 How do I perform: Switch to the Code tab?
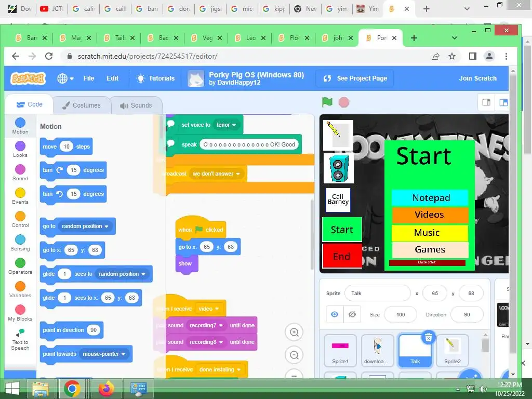point(29,104)
